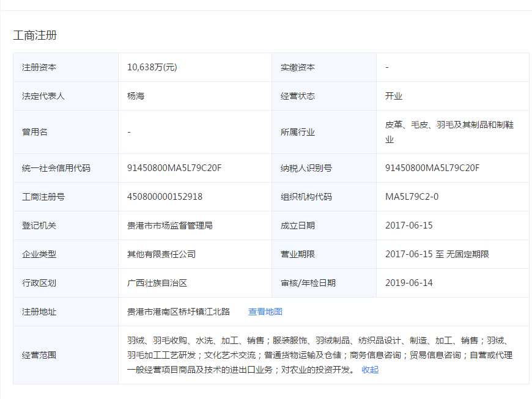
Task: Click the 营业期限 label cell
Action: click(x=324, y=254)
